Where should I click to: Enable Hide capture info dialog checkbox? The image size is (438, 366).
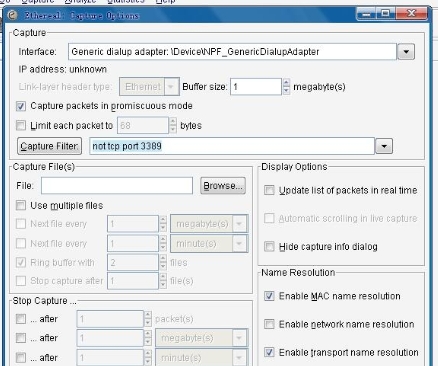[269, 247]
